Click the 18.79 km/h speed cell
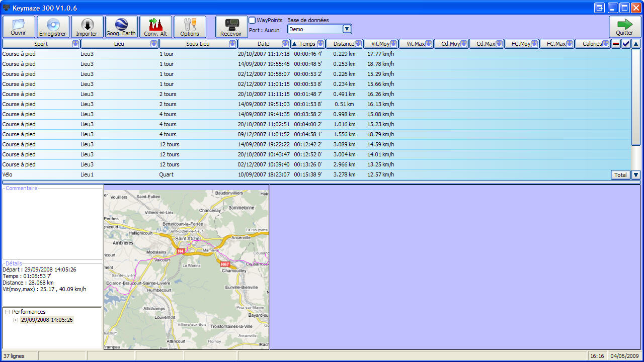This screenshot has width=644, height=362. (381, 134)
